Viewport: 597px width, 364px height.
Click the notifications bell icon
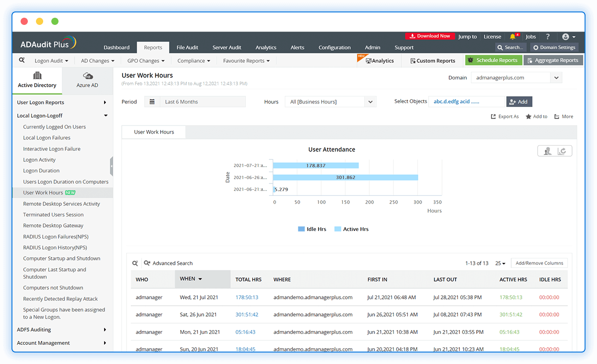tap(513, 36)
